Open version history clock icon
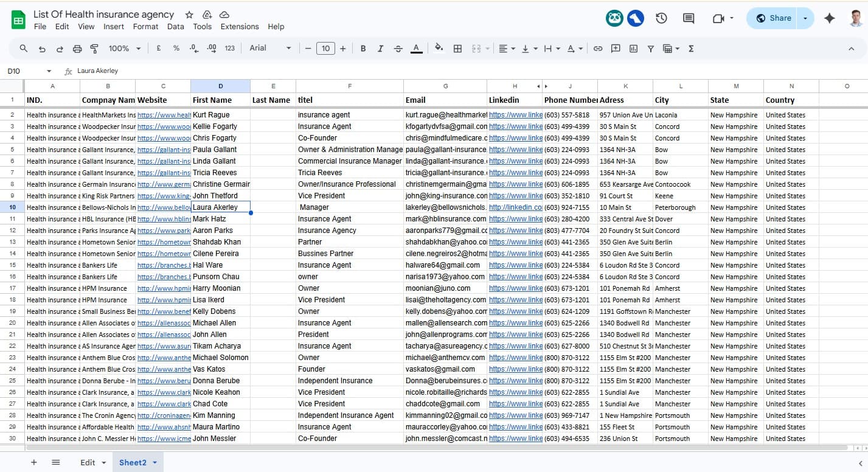This screenshot has width=868, height=472. tap(662, 18)
